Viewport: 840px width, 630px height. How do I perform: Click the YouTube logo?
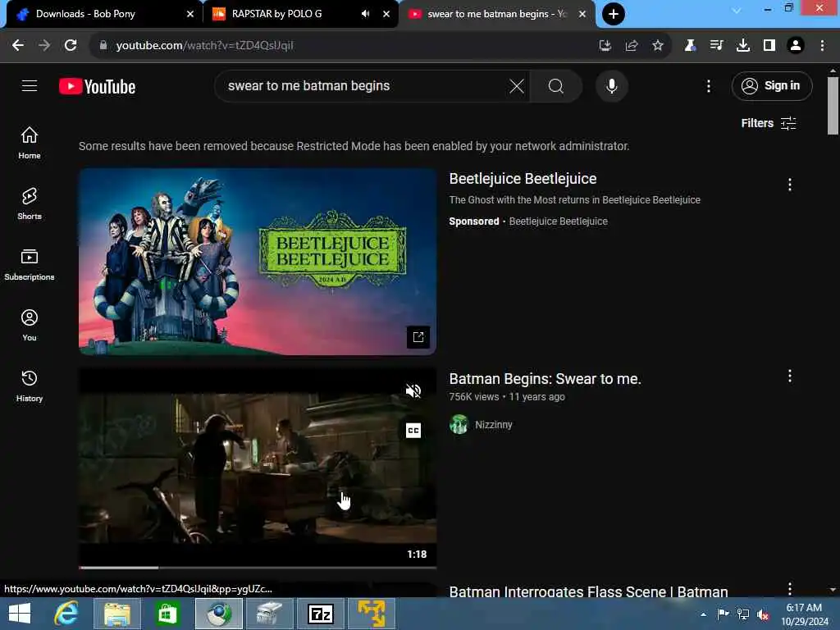click(97, 86)
